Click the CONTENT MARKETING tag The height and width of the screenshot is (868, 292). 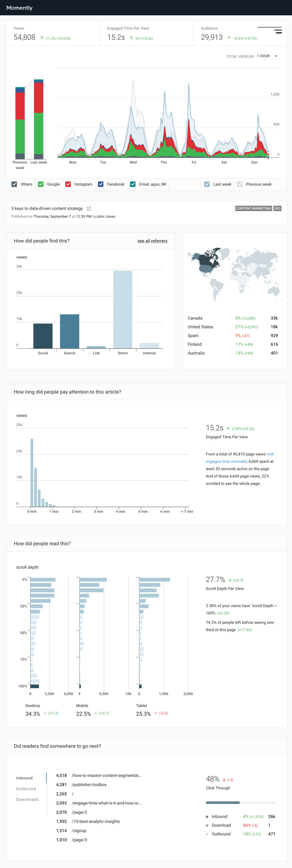254,209
